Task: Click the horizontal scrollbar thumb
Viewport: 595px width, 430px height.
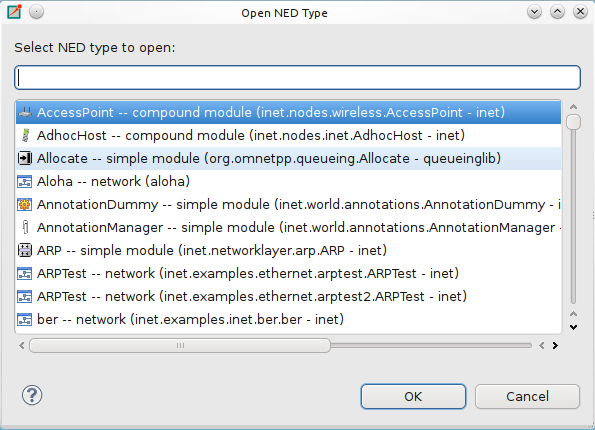Action: 180,345
